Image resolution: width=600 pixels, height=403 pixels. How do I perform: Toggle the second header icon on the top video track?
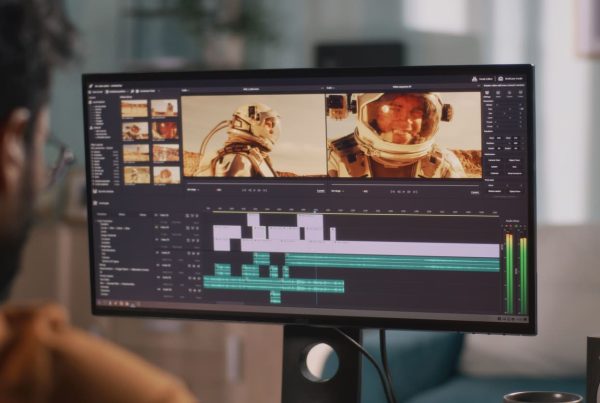coord(192,216)
